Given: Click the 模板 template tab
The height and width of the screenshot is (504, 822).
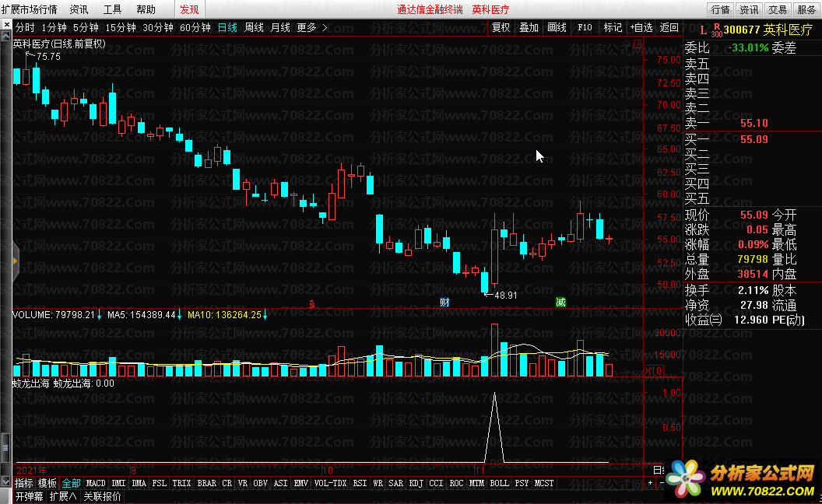Looking at the screenshot, I should [x=47, y=483].
